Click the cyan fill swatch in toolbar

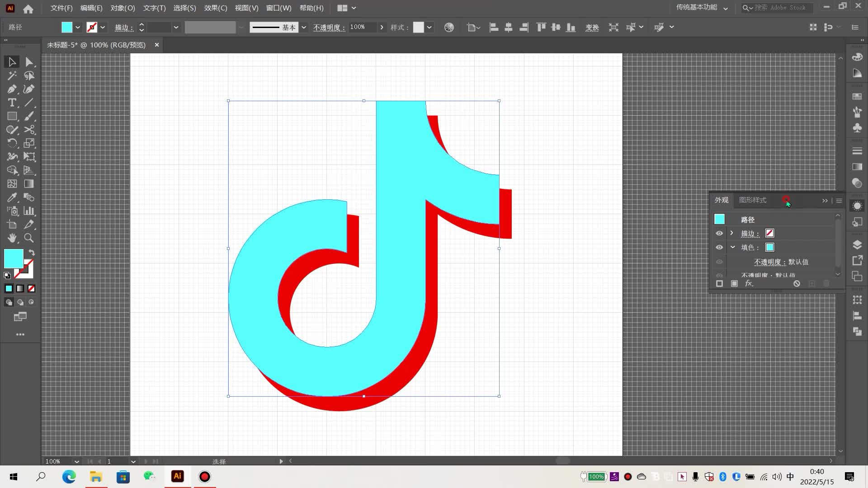[x=14, y=258]
